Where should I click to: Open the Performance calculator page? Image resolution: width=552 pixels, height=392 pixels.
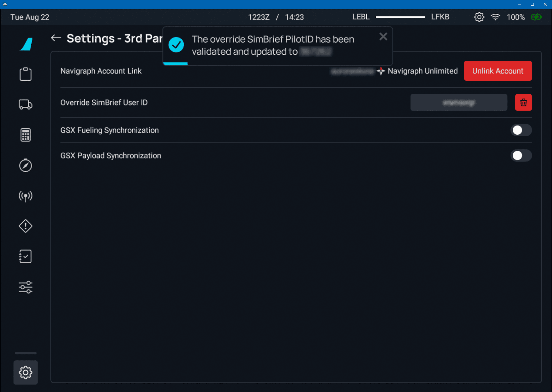[x=26, y=135]
